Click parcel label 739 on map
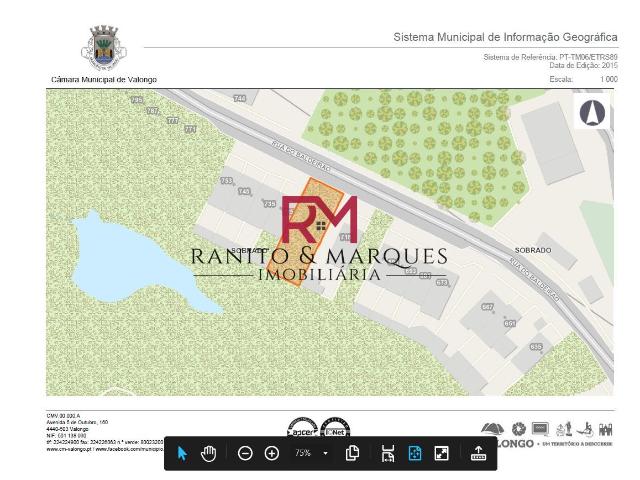The image size is (640, 480). [x=269, y=203]
